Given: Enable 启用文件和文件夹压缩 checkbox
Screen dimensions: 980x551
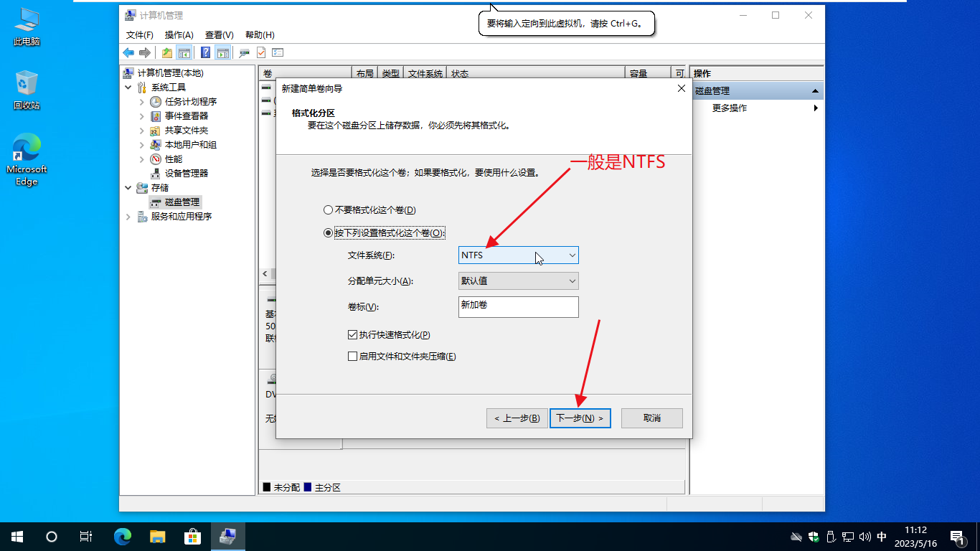Looking at the screenshot, I should point(352,356).
